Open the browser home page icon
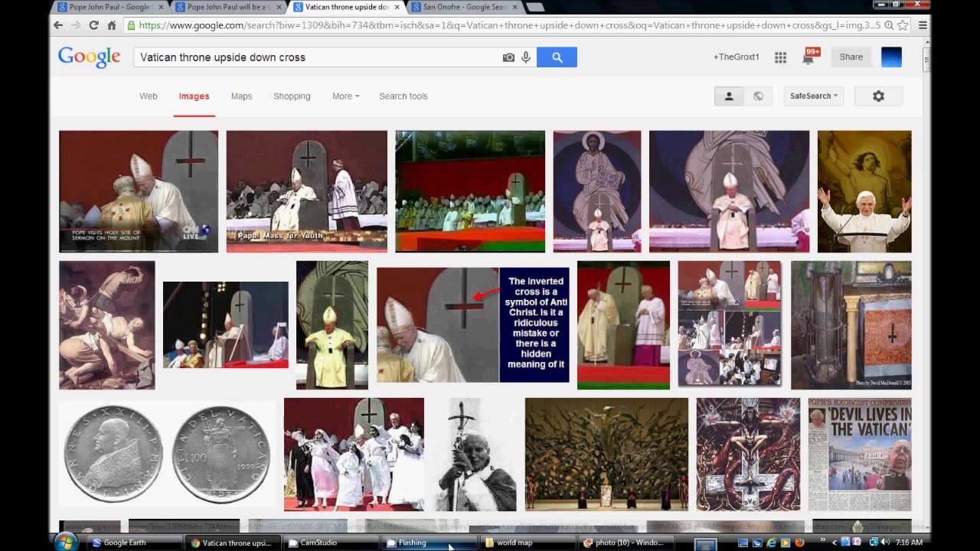This screenshot has height=551, width=980. 111,25
